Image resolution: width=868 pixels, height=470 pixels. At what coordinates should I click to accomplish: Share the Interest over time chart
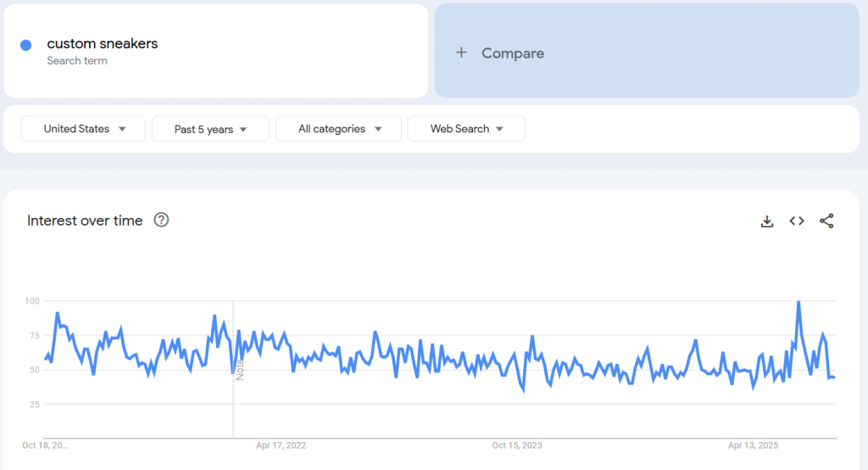(x=826, y=221)
